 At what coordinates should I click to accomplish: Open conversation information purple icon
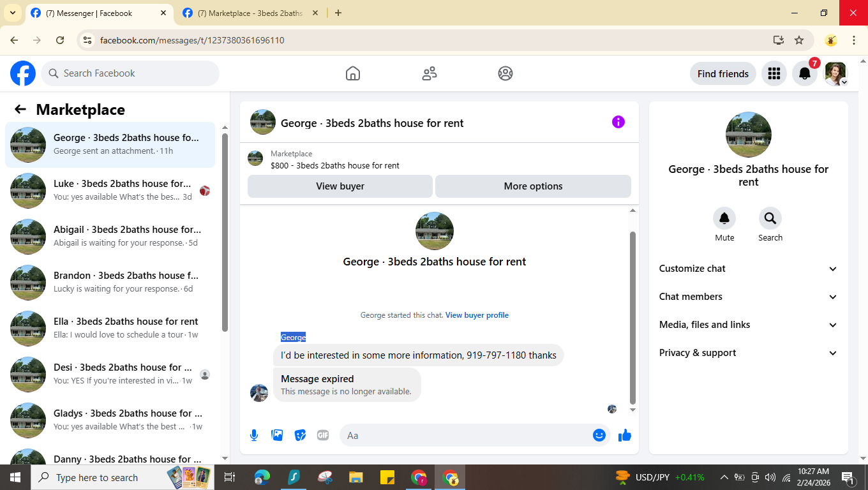click(618, 122)
